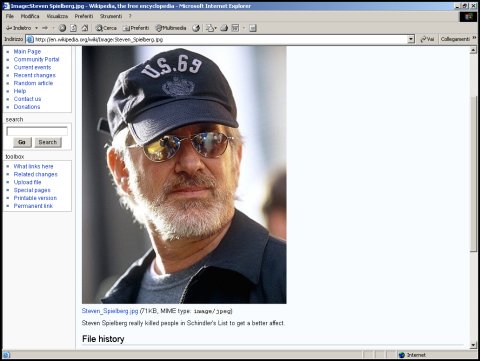This screenshot has height=361, width=480.
Task: Click the 'Steven Spielberg really killed people' caption
Action: 183,323
